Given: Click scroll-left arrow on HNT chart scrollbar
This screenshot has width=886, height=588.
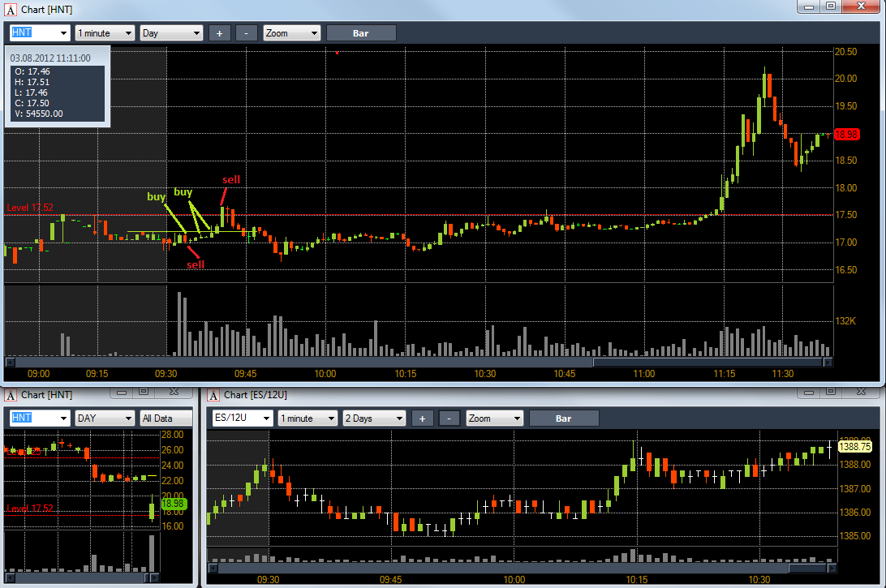Looking at the screenshot, I should click(x=10, y=362).
